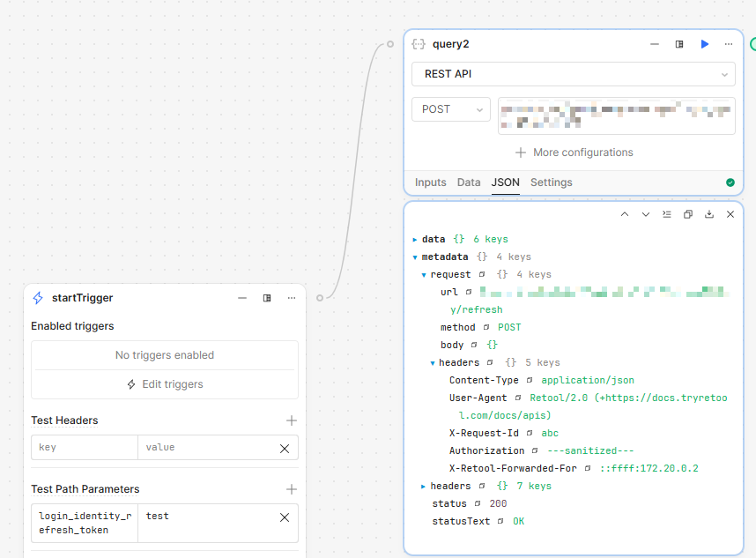Remove the login_identity_refresh_token parameter row
756x558 pixels.
tap(285, 517)
